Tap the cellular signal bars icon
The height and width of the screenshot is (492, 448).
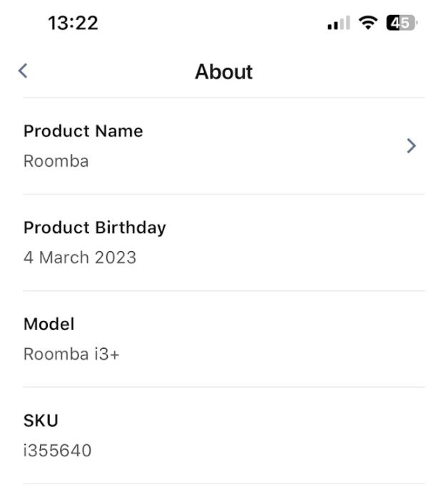(339, 24)
